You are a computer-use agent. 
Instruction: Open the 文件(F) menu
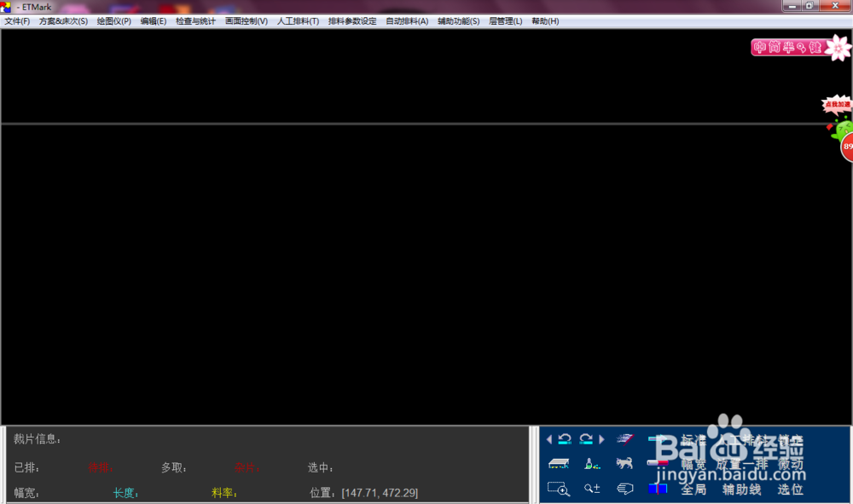(x=17, y=21)
